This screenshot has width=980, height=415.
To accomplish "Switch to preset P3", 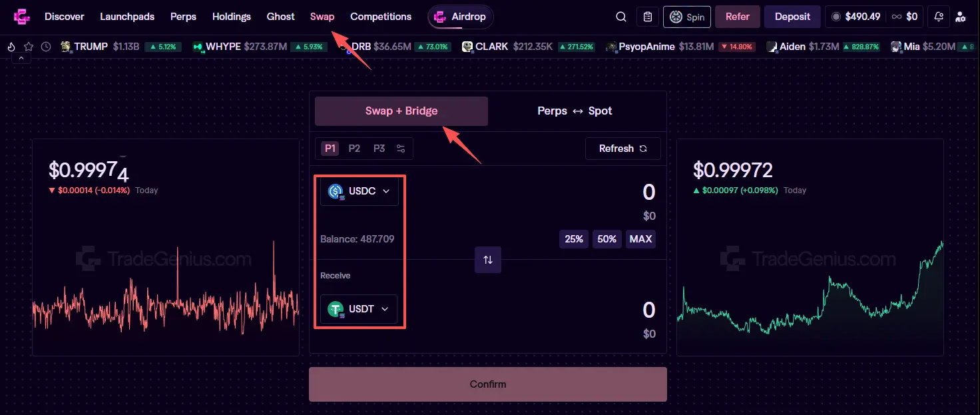I will 379,149.
